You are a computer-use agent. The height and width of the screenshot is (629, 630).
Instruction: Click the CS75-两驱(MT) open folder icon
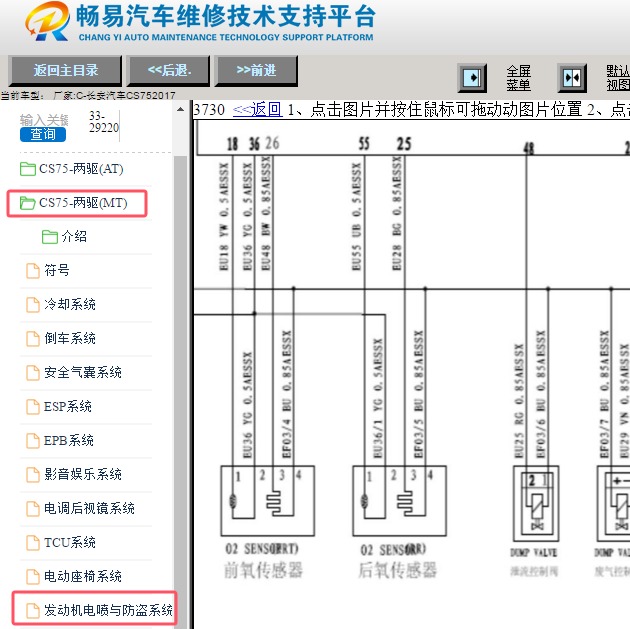[x=28, y=203]
